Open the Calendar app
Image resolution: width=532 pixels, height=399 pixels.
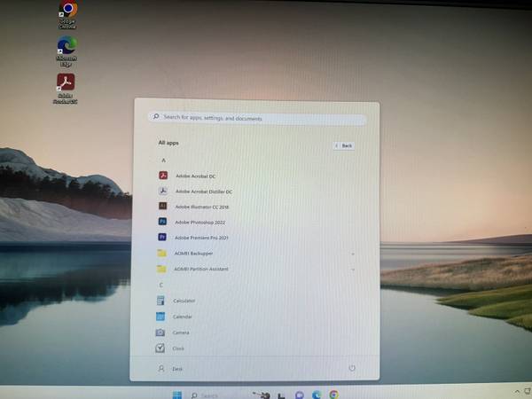(x=183, y=317)
